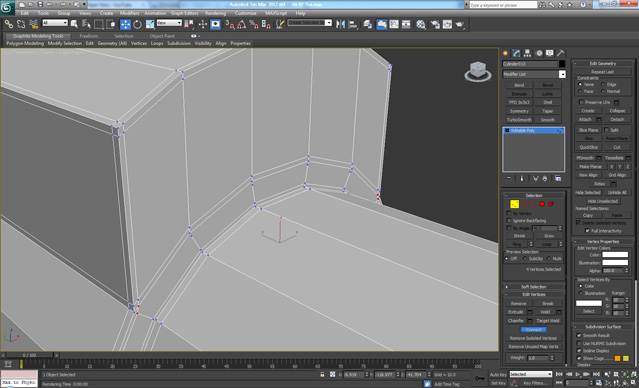This screenshot has height=388, width=639.
Task: Switch to the Object Paint ribbon tab
Action: [x=162, y=36]
